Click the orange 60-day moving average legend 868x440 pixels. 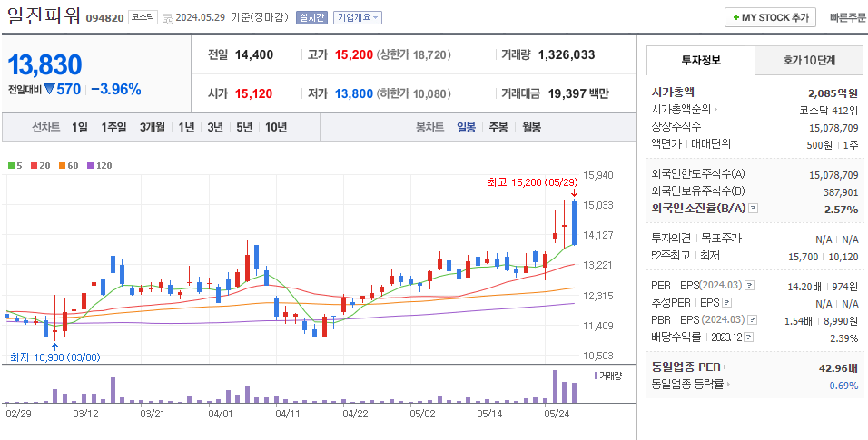(x=69, y=165)
